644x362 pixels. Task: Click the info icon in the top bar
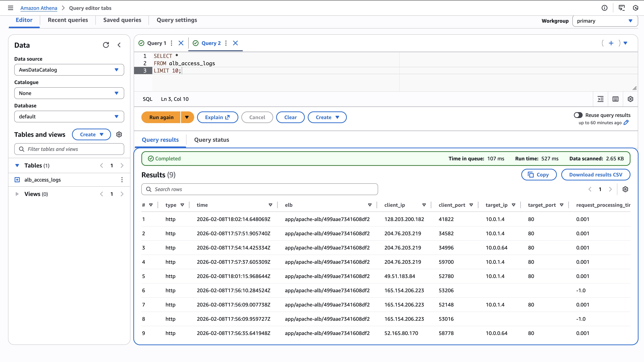point(605,8)
